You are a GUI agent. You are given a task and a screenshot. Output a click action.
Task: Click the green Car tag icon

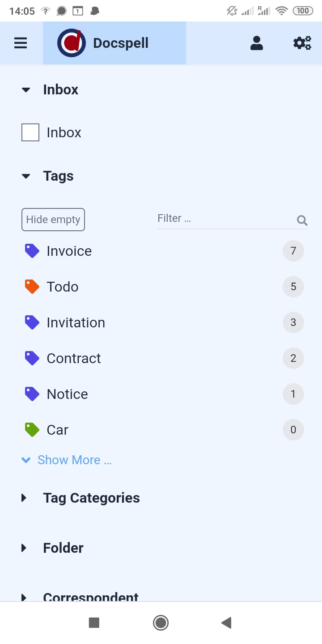pos(32,430)
